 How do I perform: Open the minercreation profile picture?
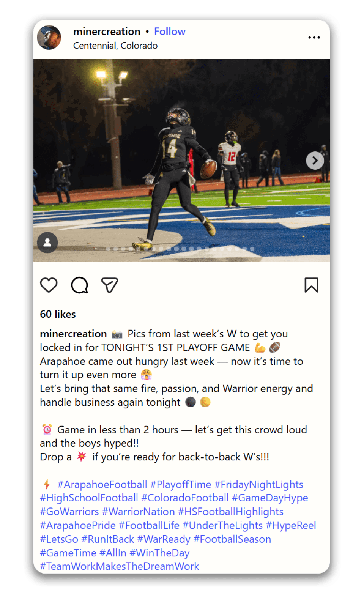point(49,38)
